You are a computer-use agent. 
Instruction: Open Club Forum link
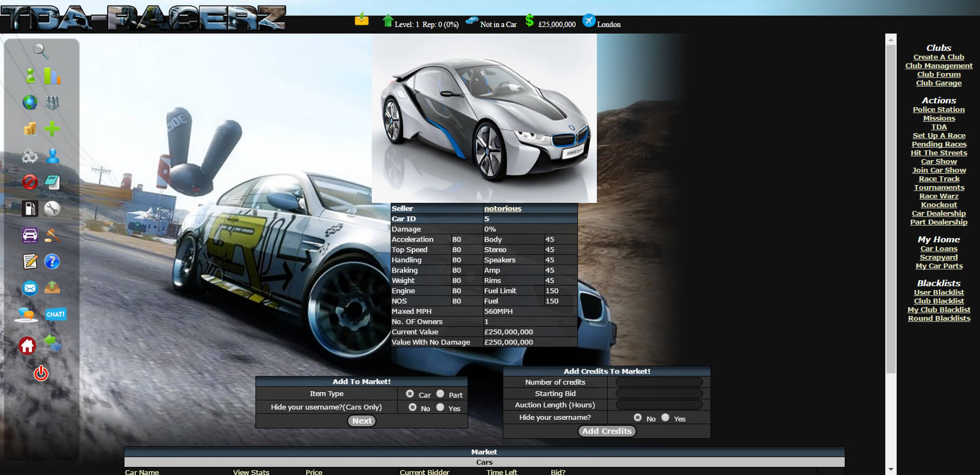point(939,74)
